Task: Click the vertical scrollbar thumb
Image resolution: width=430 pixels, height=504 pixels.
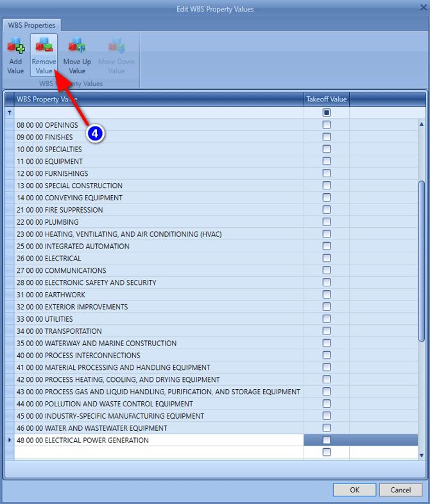Action: (x=421, y=261)
